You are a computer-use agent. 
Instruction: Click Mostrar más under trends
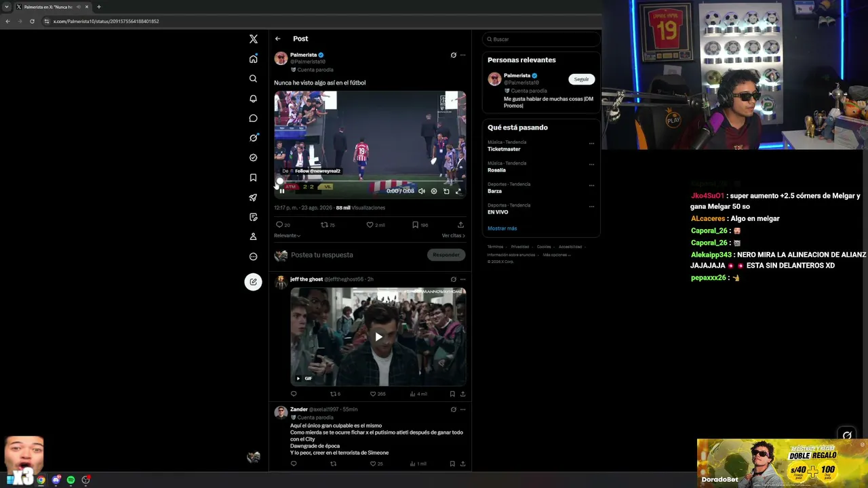[x=502, y=228]
